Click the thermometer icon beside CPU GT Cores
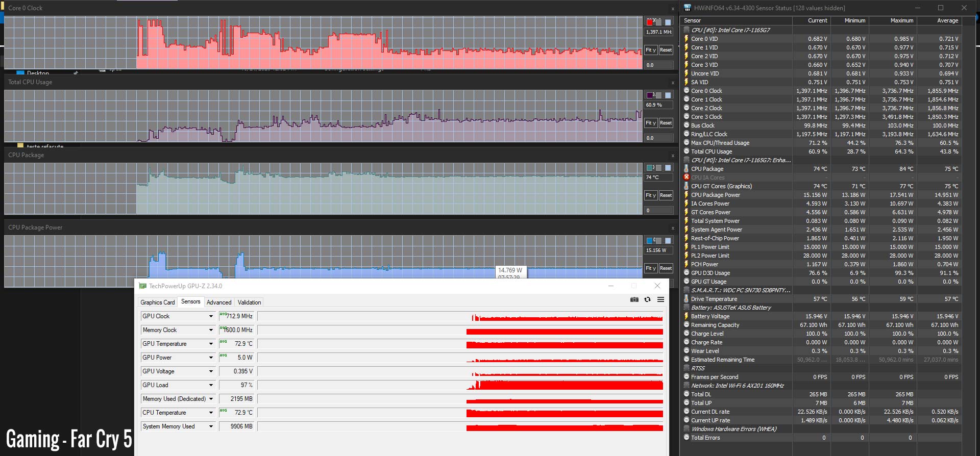 pyautogui.click(x=687, y=186)
